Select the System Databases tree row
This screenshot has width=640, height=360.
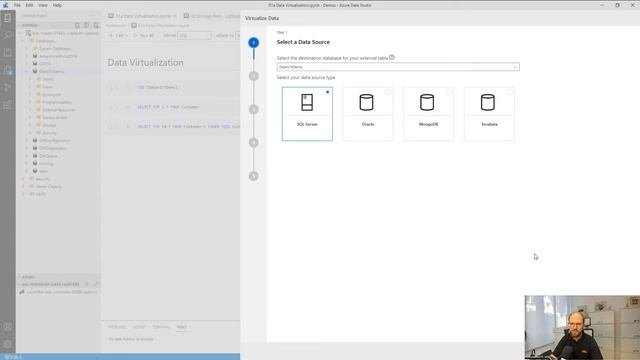(x=58, y=49)
